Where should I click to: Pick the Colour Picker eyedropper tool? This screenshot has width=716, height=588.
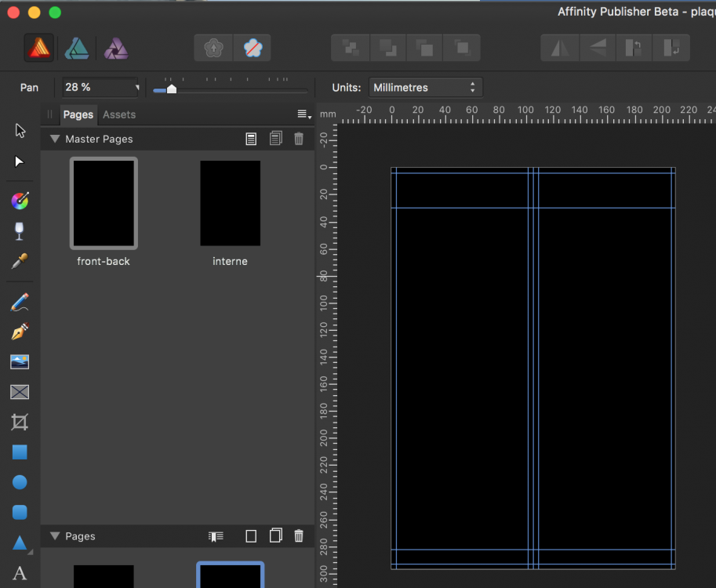pos(20,261)
